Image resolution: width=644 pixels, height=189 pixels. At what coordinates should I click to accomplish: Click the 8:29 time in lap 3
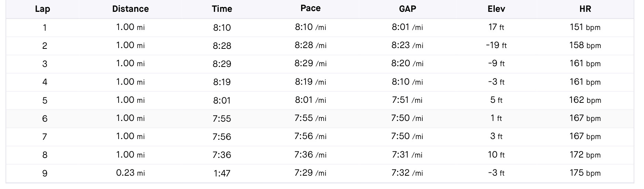(222, 64)
